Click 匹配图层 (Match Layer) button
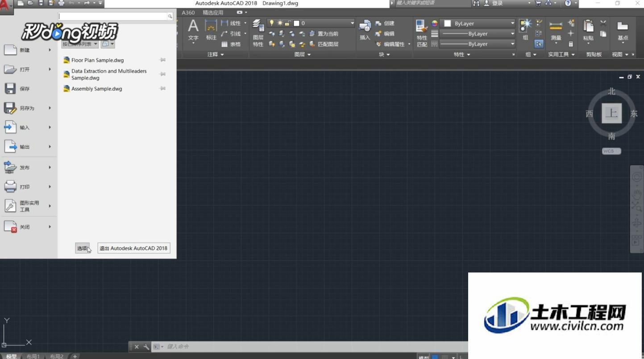The height and width of the screenshot is (359, 644). pos(324,44)
